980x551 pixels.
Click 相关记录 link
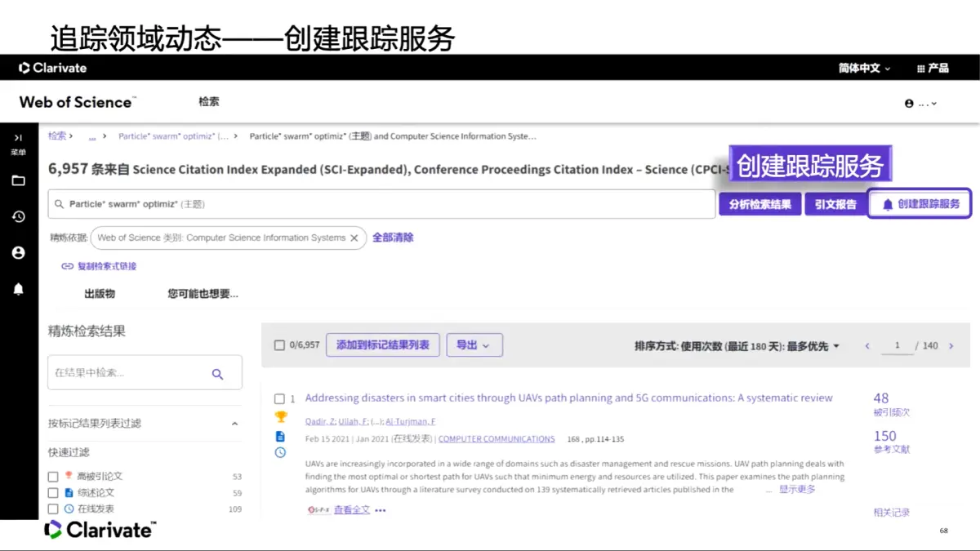click(x=891, y=513)
